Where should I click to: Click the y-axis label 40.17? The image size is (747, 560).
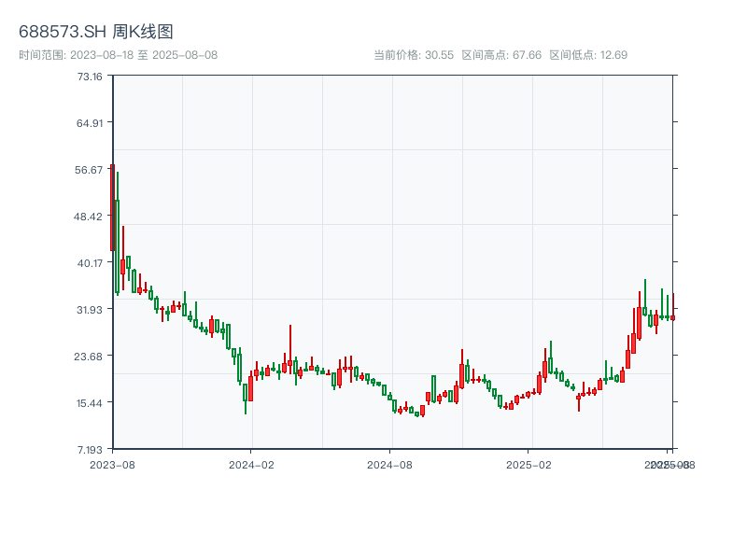[x=90, y=263]
